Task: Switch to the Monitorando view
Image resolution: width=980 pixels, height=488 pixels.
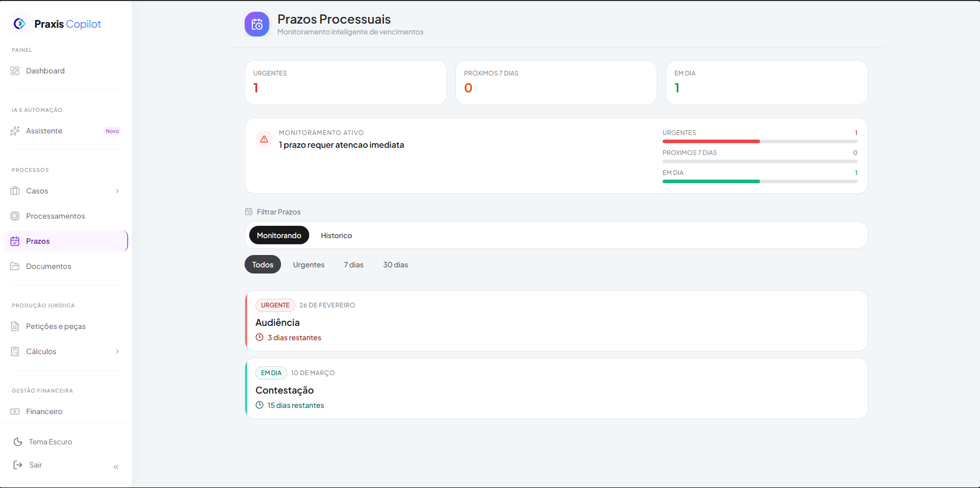Action: click(x=279, y=236)
